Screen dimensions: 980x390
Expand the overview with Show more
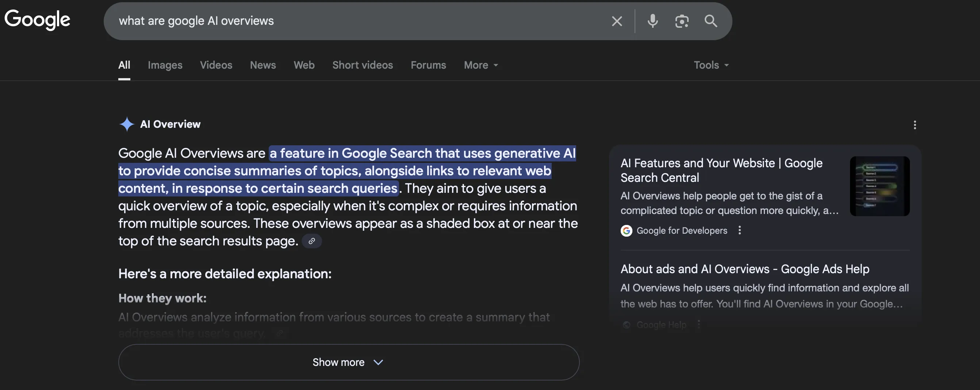tap(348, 362)
